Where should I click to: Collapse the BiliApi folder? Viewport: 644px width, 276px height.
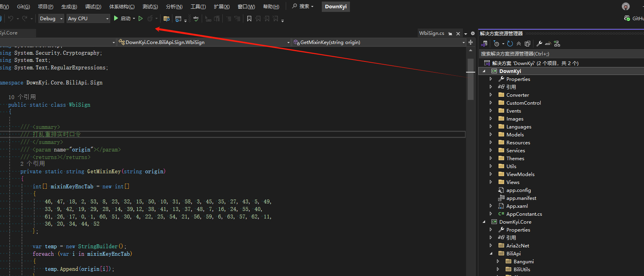[491, 254]
